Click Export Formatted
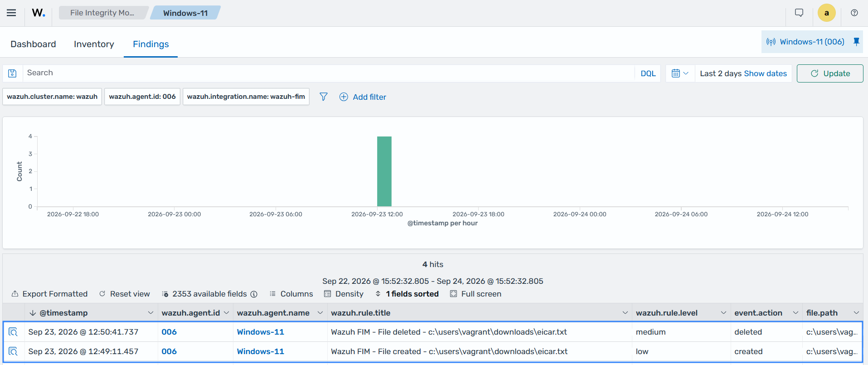The image size is (868, 365). click(x=49, y=294)
